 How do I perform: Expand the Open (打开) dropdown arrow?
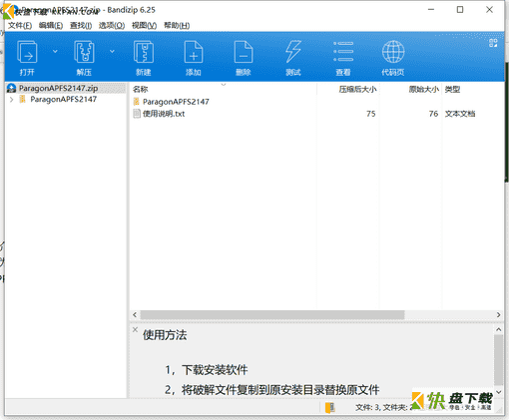(x=55, y=51)
